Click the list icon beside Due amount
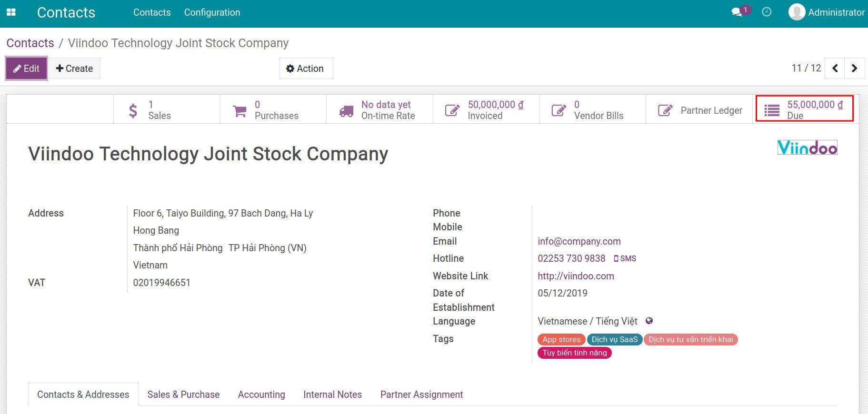The width and height of the screenshot is (868, 414). pos(772,110)
